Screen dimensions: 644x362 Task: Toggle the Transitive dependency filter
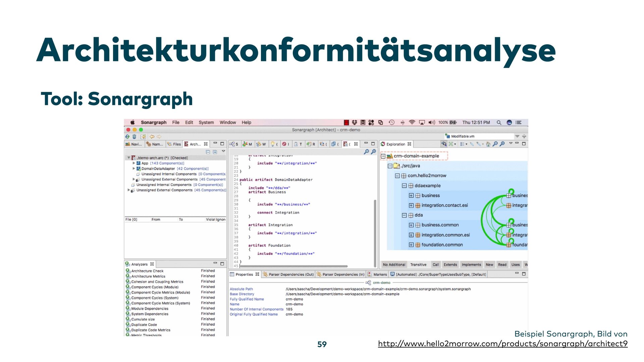[x=418, y=265]
